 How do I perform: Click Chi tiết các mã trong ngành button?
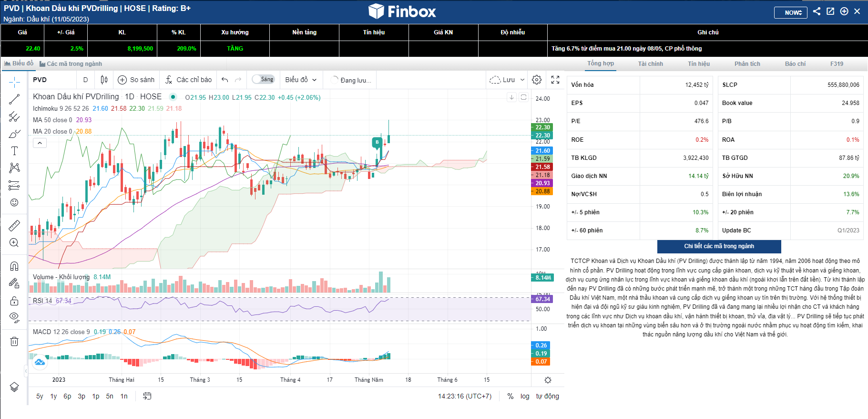tap(719, 246)
